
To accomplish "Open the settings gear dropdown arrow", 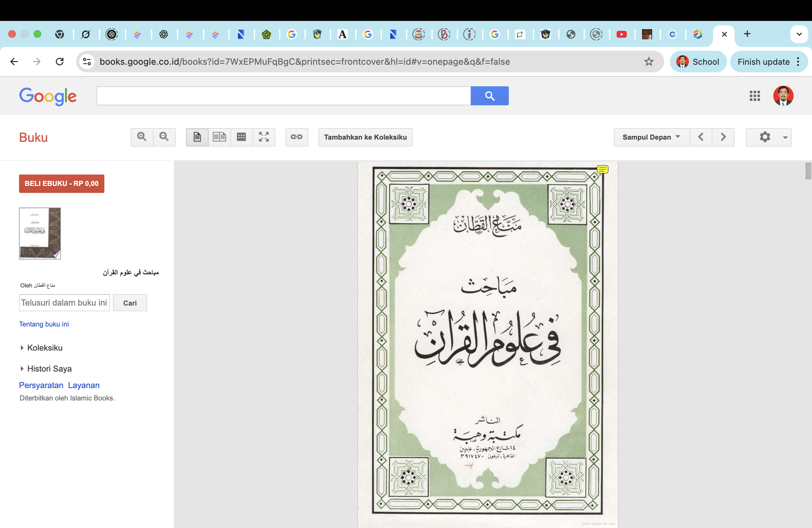I will point(785,137).
